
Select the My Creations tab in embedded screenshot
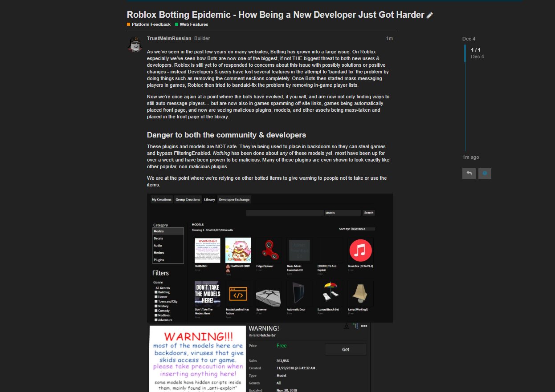(161, 199)
